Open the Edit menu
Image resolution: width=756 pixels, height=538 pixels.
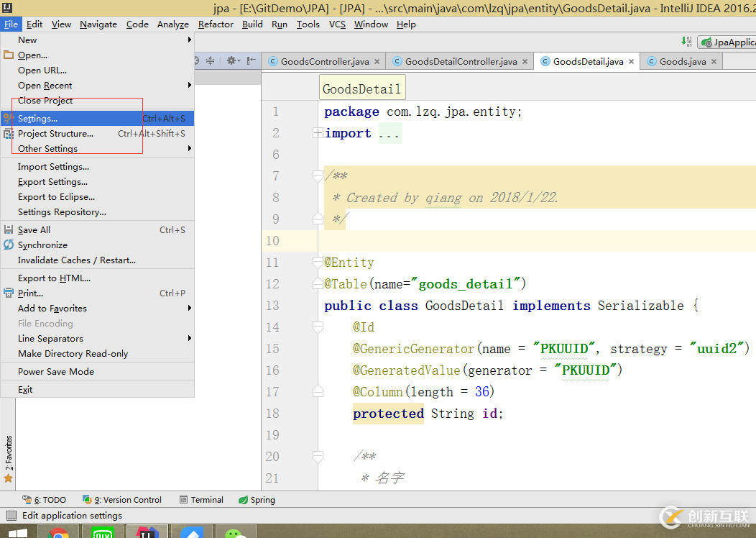click(34, 24)
